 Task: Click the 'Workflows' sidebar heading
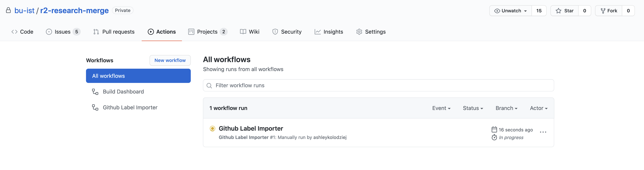tap(99, 60)
